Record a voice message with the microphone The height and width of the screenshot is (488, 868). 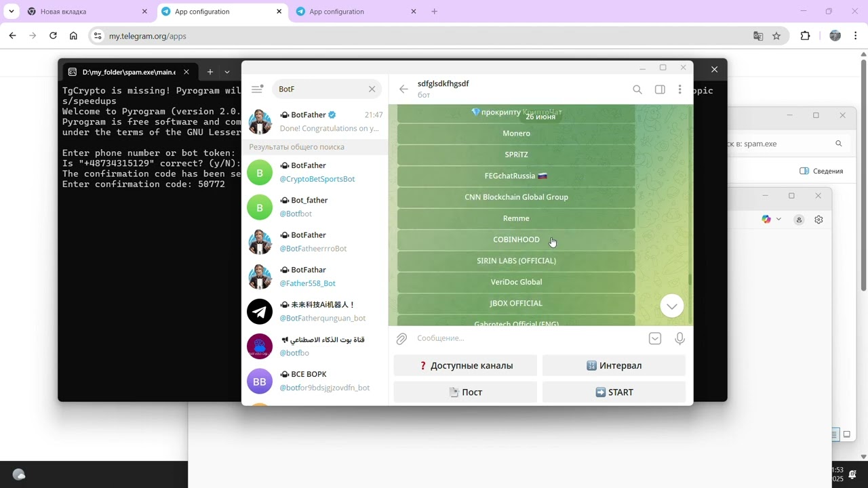(x=679, y=338)
